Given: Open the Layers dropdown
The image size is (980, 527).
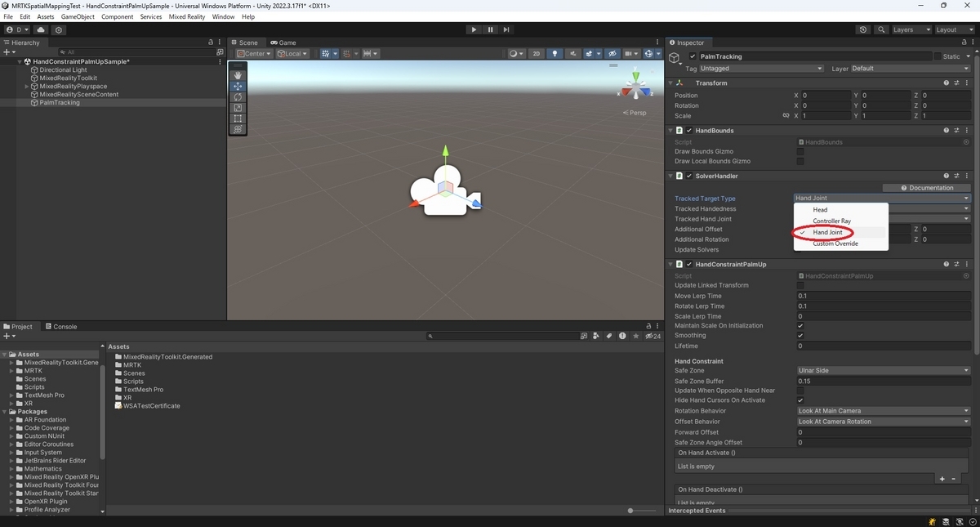Looking at the screenshot, I should [911, 29].
